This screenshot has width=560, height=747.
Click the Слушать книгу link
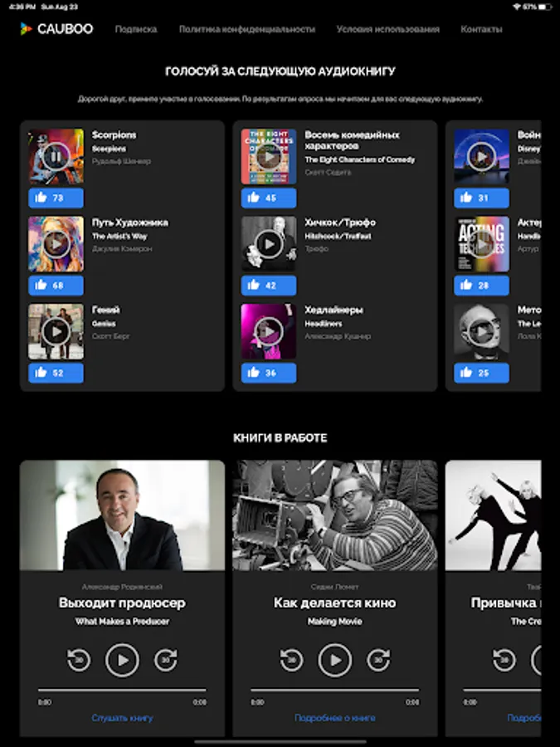pyautogui.click(x=123, y=717)
